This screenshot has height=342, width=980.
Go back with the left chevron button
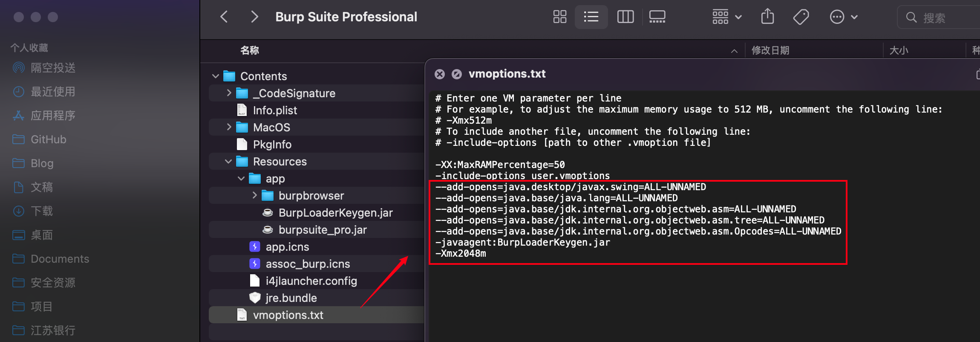pyautogui.click(x=224, y=17)
